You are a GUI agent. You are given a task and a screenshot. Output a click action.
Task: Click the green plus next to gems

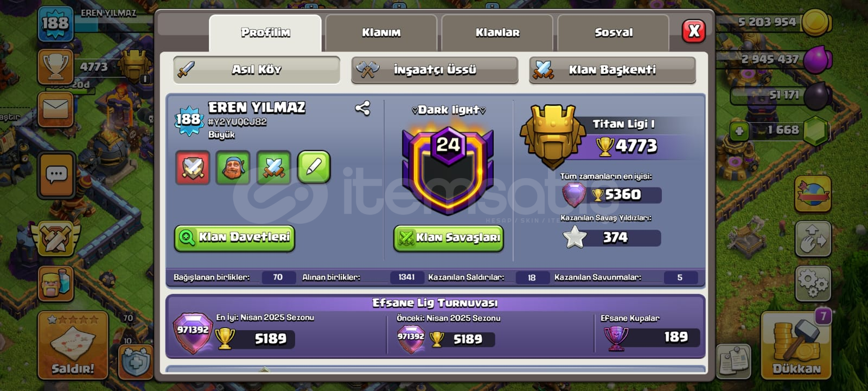click(x=739, y=131)
